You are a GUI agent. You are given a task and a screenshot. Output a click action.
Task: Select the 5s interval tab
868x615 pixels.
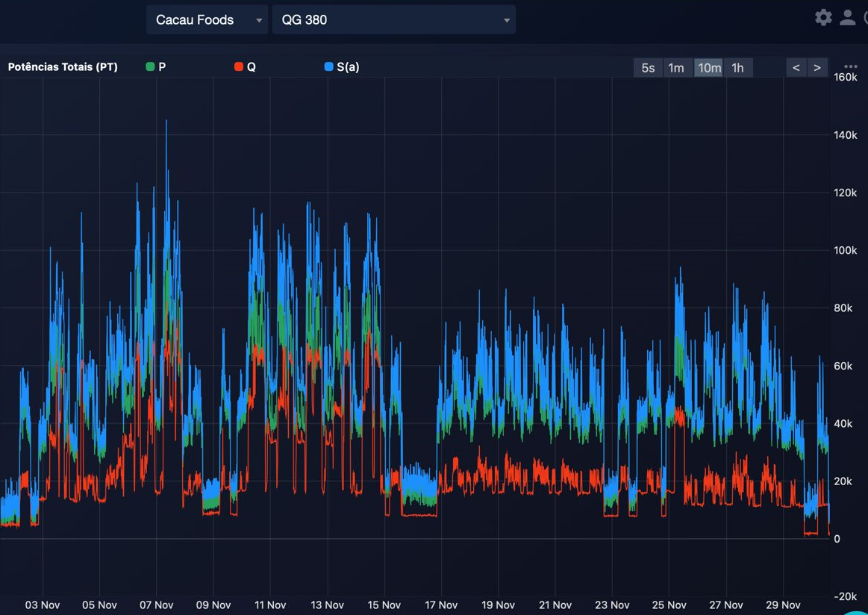pos(648,67)
